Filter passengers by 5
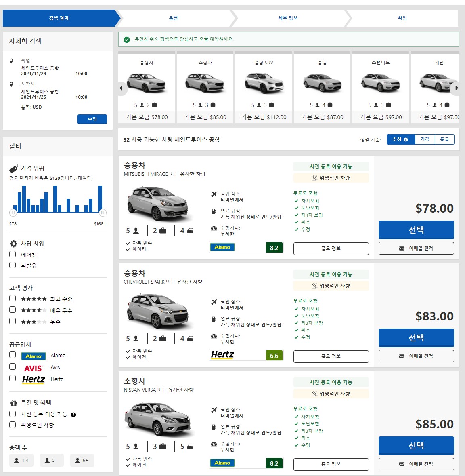The height and width of the screenshot is (476, 465). point(52,460)
